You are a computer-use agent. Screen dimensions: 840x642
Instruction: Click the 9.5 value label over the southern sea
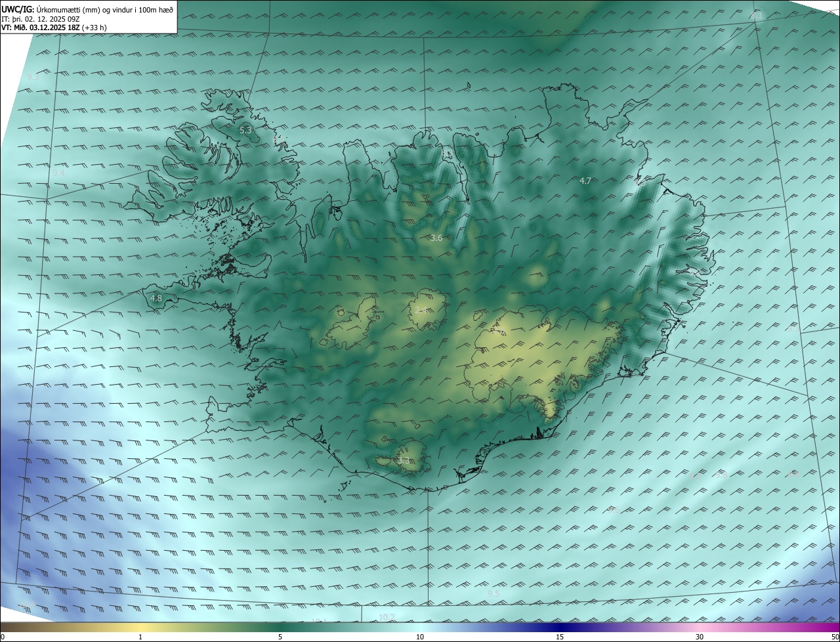(493, 594)
